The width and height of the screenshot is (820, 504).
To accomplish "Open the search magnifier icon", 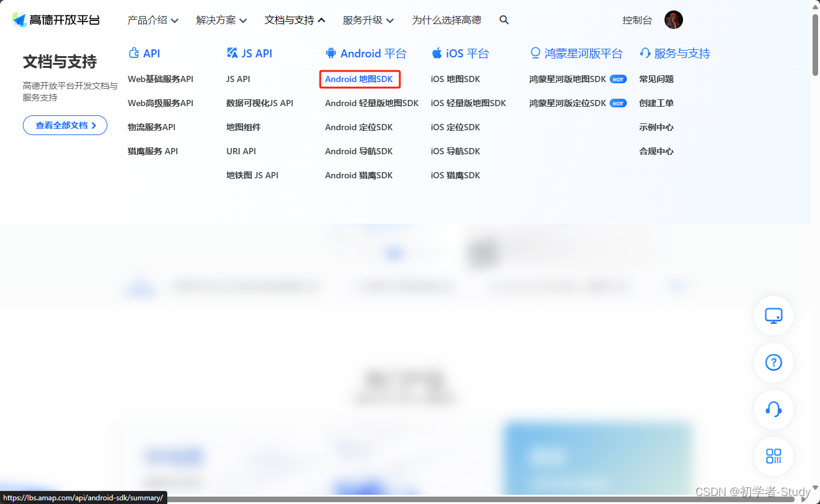I will pos(504,20).
